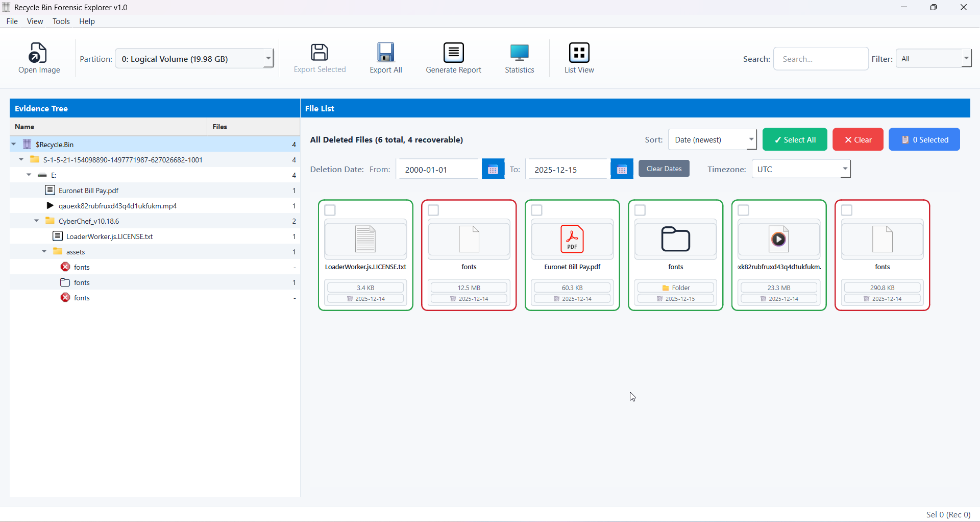The height and width of the screenshot is (522, 980).
Task: Check the LoaderWorker.js.LICENSE.txt file checkbox
Action: (x=330, y=210)
